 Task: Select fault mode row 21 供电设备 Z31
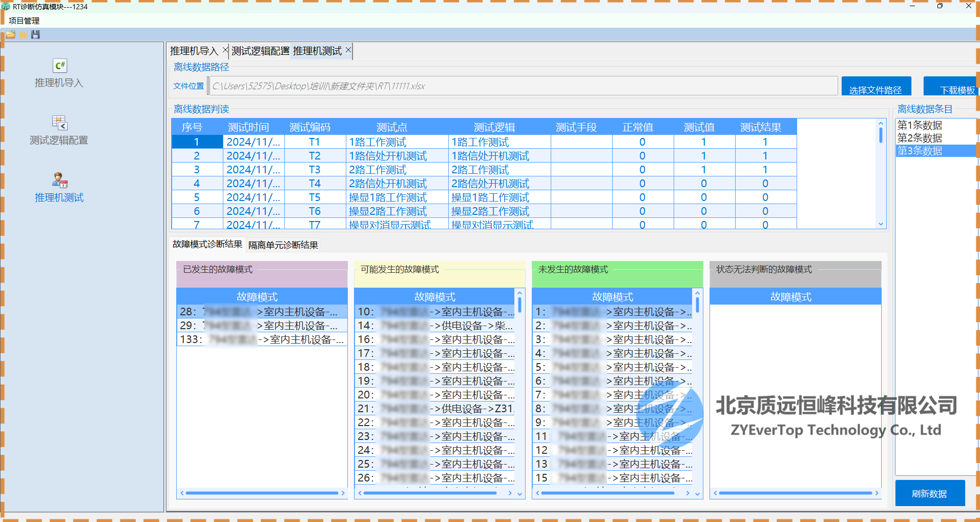pos(435,409)
